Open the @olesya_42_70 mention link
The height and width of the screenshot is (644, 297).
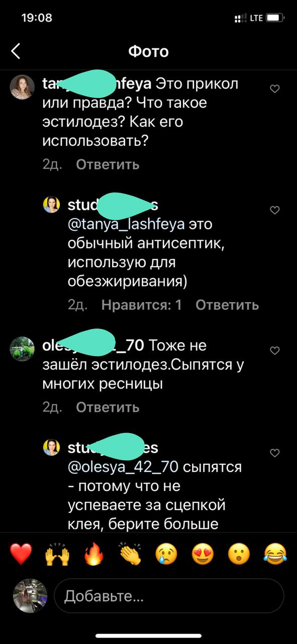(x=123, y=467)
